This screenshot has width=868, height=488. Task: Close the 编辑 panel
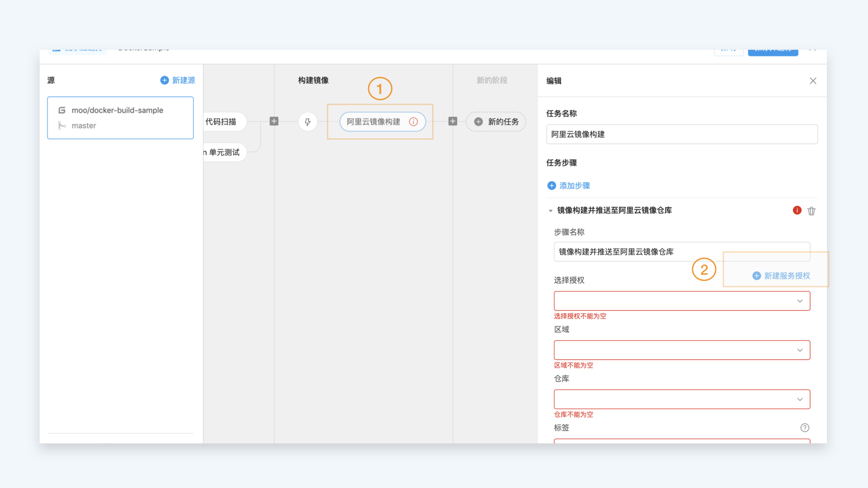[813, 81]
